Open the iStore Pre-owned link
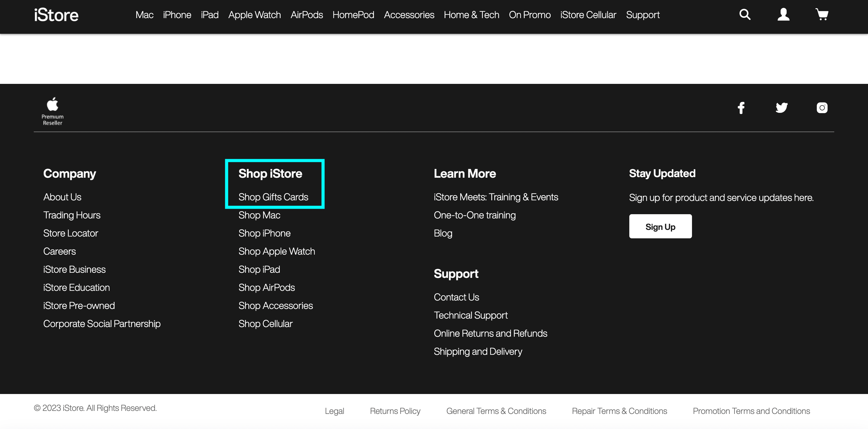This screenshot has width=868, height=429. click(x=79, y=306)
